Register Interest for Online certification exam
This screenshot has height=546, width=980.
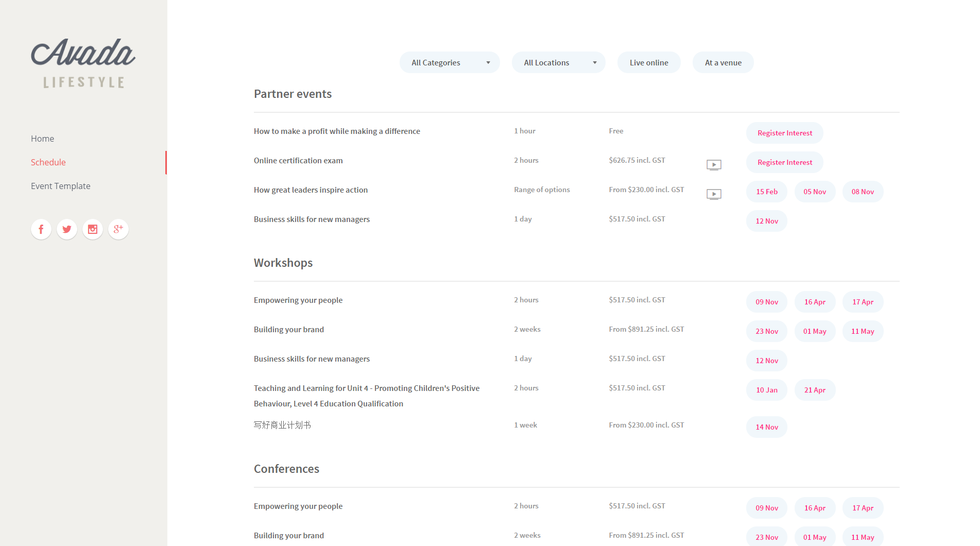[785, 162]
